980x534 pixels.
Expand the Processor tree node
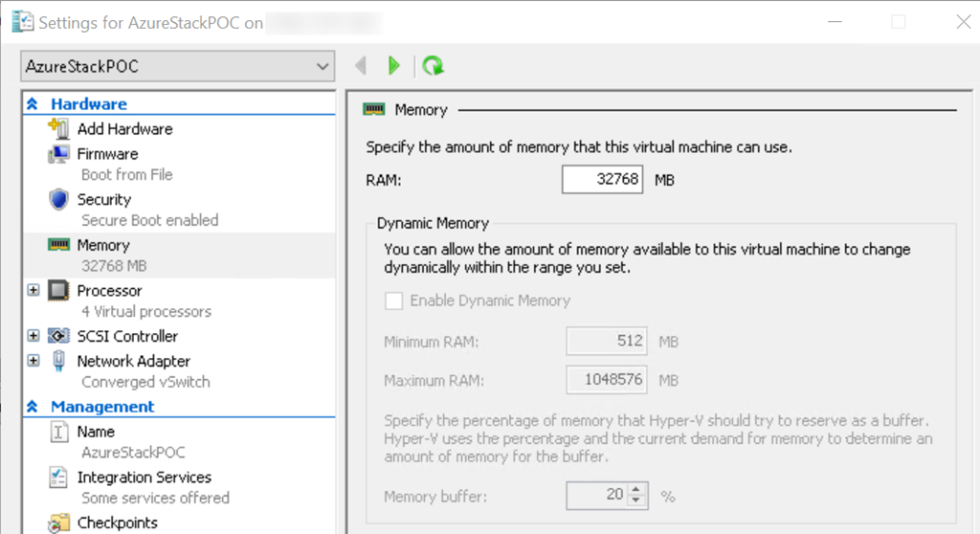coord(33,290)
